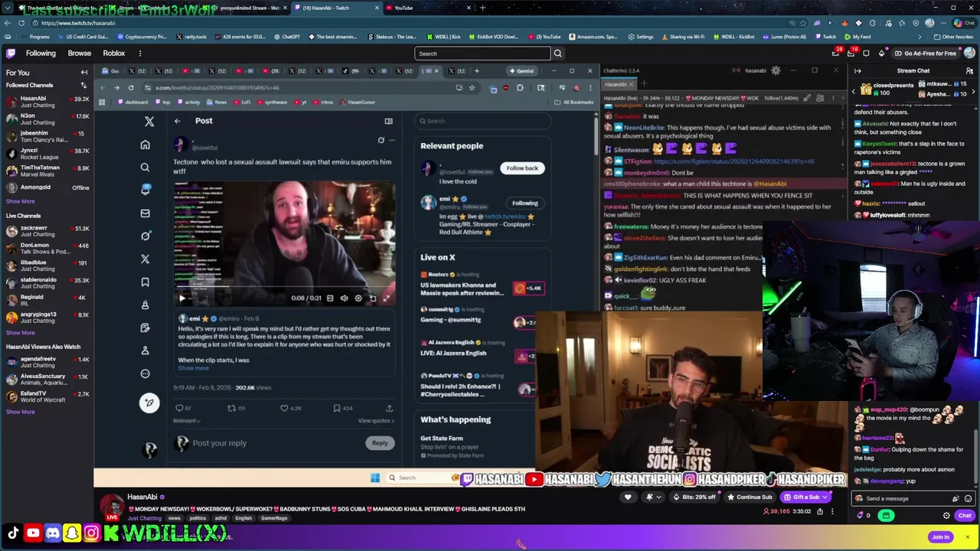Select HasanAbi Twitch browser tab

point(335,8)
